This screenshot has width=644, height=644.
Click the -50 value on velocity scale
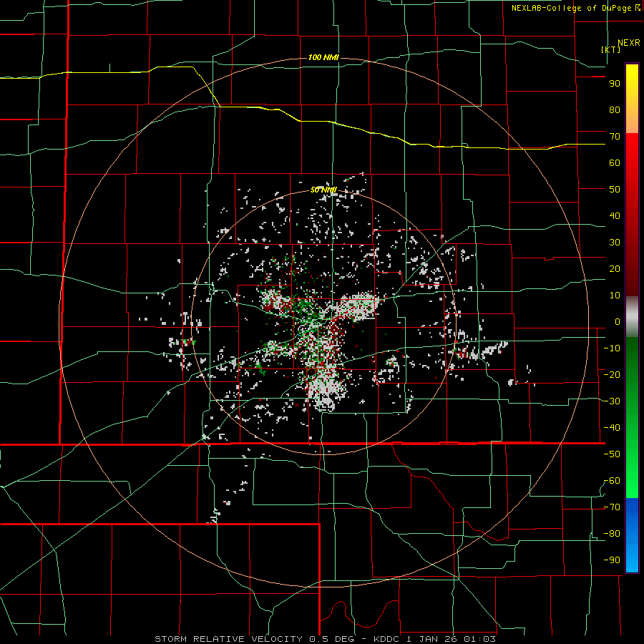pyautogui.click(x=612, y=454)
